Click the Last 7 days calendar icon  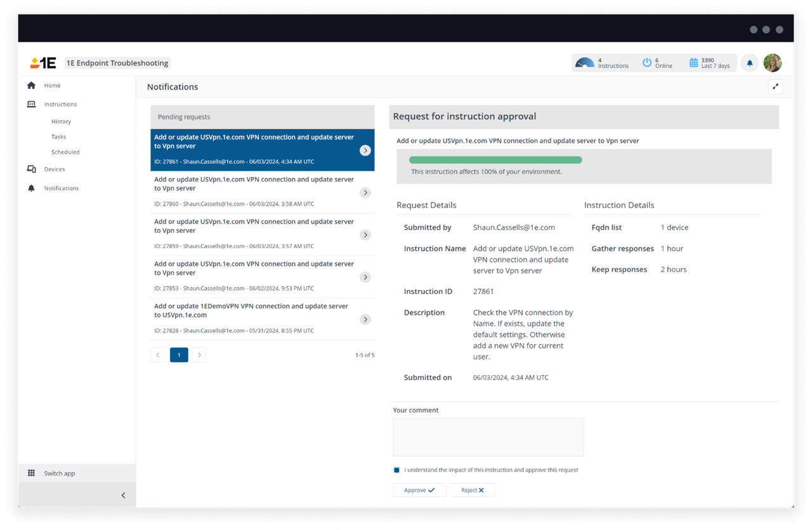pyautogui.click(x=693, y=63)
